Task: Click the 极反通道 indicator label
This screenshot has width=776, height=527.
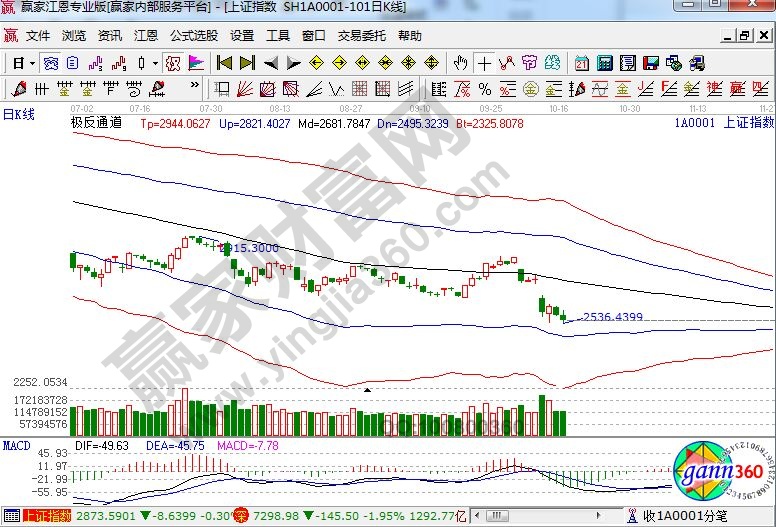Action: click(95, 123)
